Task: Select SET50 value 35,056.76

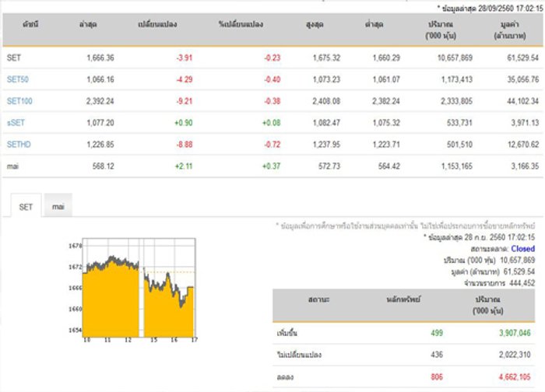Action: click(522, 79)
